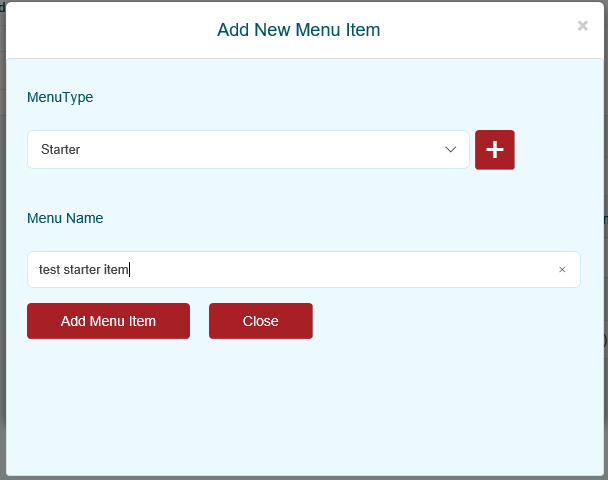Select the 'Starter' text in combo box
608x480 pixels.
point(60,150)
